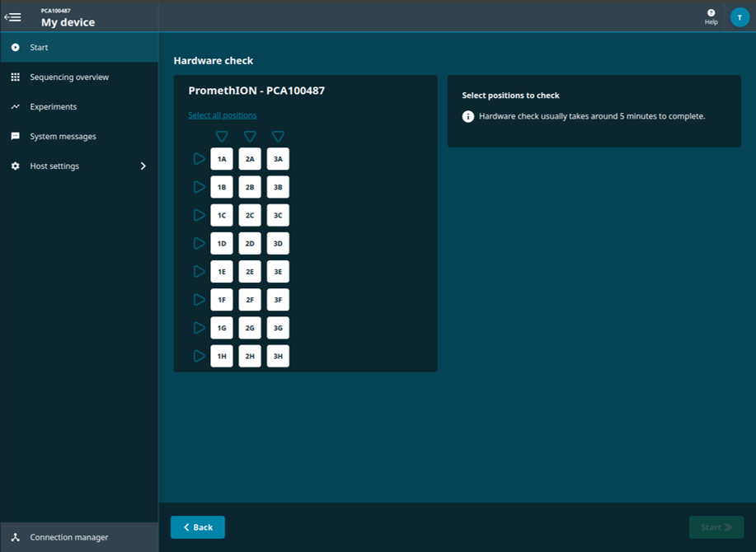Toggle flow cell position 3D

coord(278,243)
